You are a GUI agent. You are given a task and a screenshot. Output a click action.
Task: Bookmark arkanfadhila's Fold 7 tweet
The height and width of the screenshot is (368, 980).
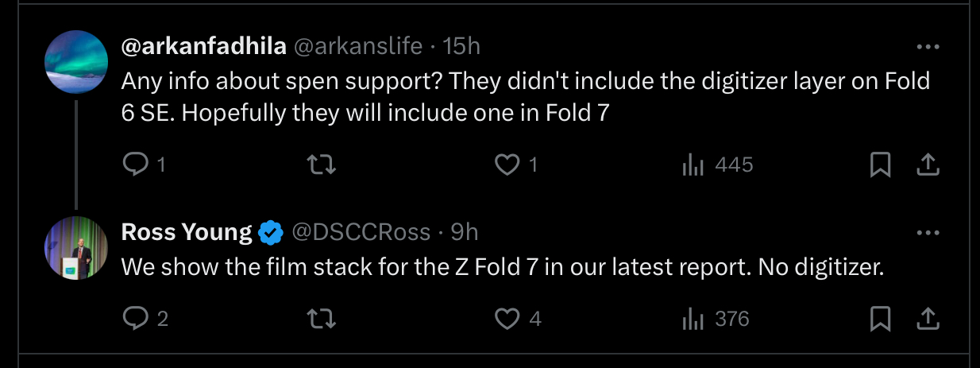tap(880, 165)
